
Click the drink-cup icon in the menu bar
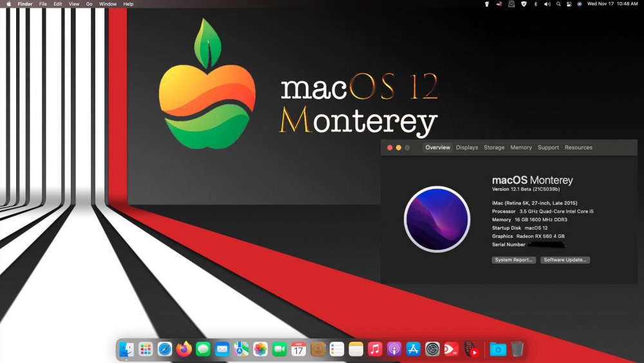(x=487, y=4)
